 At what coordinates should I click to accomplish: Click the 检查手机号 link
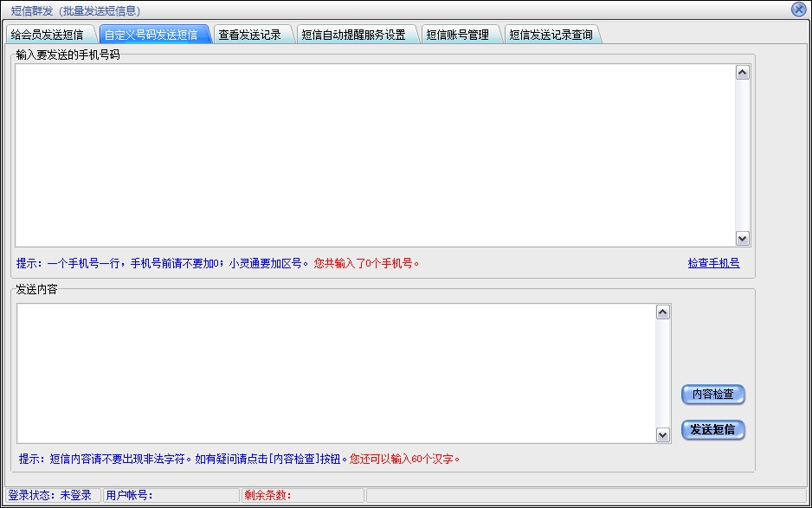(x=713, y=263)
